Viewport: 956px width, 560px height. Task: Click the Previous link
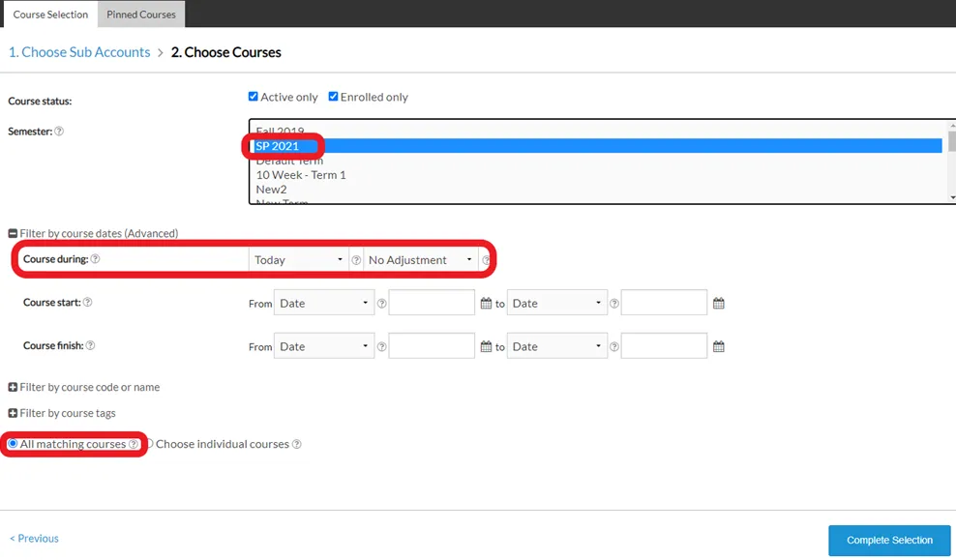[34, 539]
